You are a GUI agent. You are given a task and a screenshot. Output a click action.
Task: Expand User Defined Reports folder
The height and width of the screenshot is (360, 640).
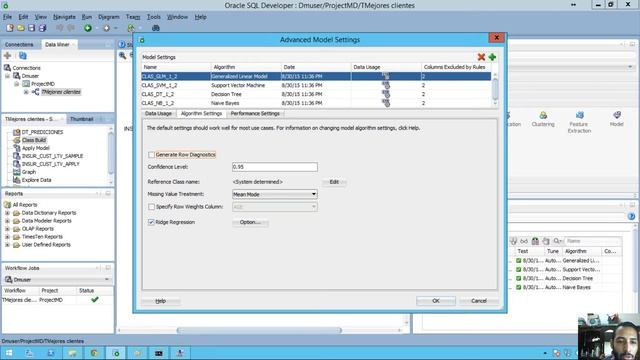(7, 244)
